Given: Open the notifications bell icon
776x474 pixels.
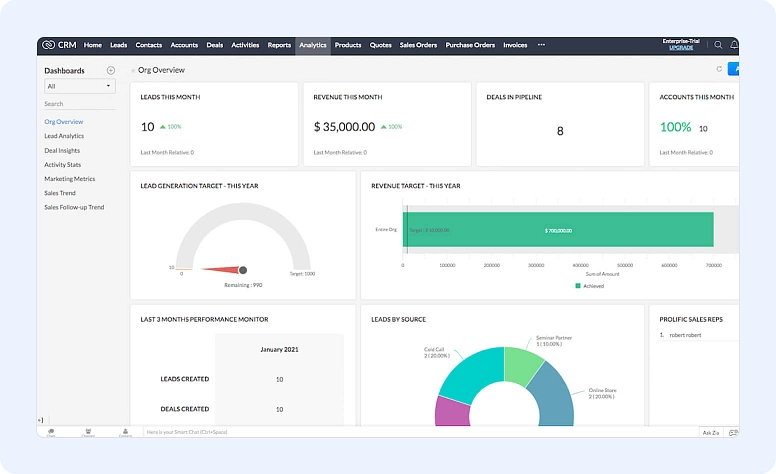Looking at the screenshot, I should pos(734,45).
